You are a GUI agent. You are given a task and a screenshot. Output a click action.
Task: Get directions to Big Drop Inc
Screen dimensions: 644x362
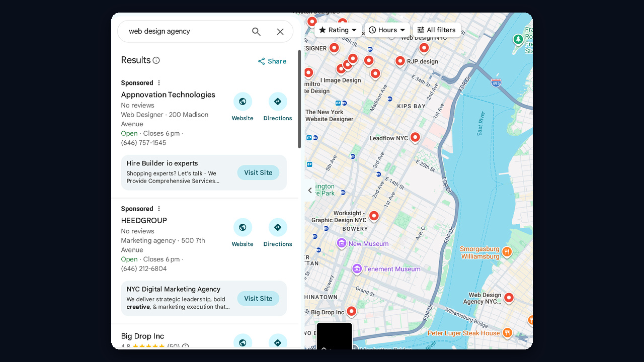click(278, 342)
